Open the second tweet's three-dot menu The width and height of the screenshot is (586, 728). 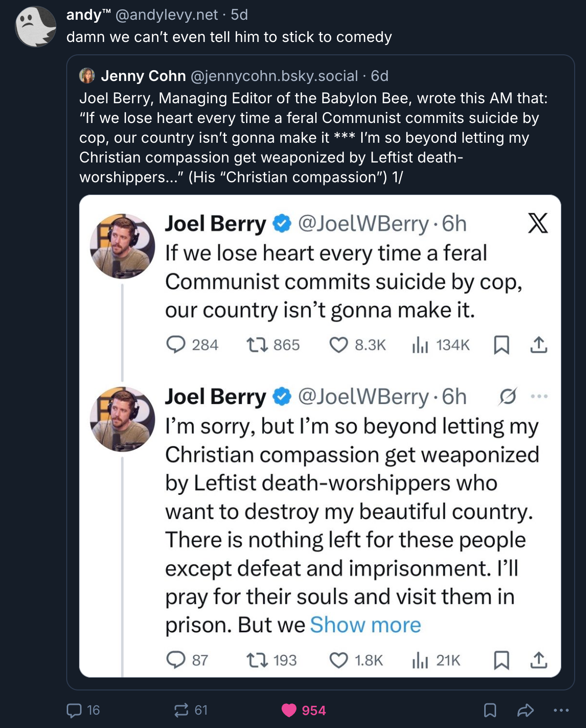[539, 396]
